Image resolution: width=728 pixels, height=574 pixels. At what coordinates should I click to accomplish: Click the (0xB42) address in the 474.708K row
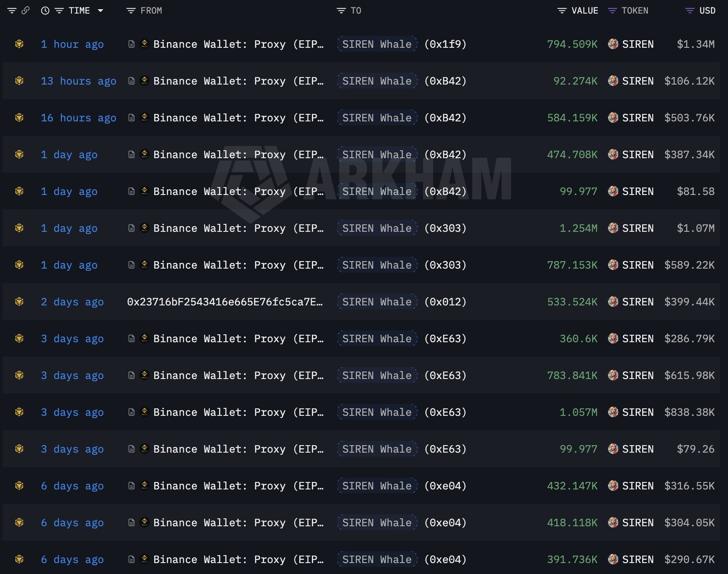pos(445,155)
